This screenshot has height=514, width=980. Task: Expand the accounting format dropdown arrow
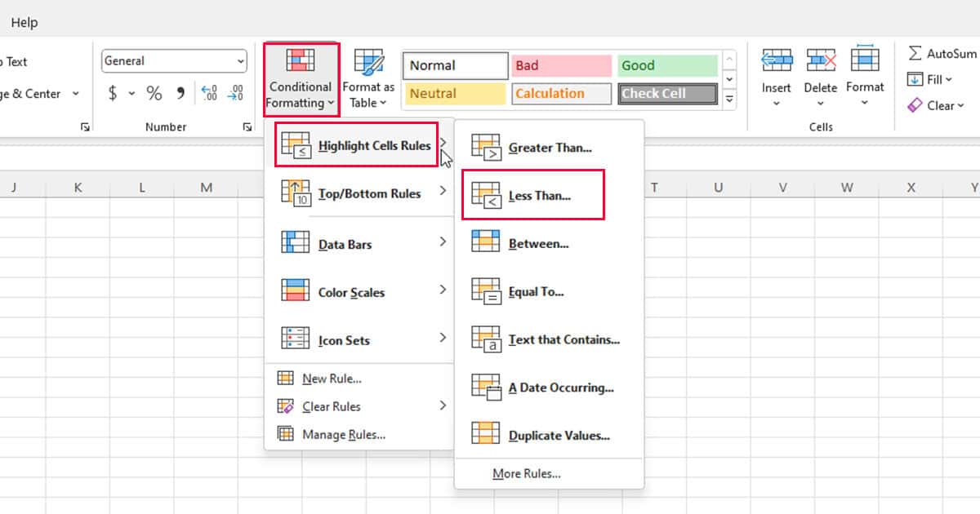point(131,94)
